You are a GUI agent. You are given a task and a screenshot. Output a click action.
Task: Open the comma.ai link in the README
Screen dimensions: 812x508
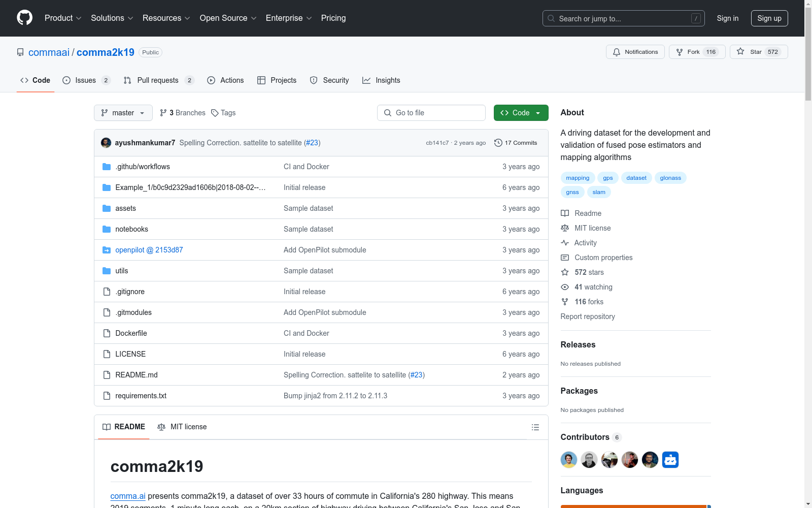click(128, 496)
